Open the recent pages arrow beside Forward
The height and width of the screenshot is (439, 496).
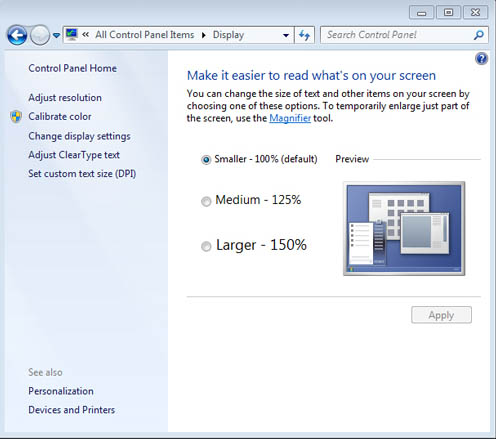coord(56,35)
